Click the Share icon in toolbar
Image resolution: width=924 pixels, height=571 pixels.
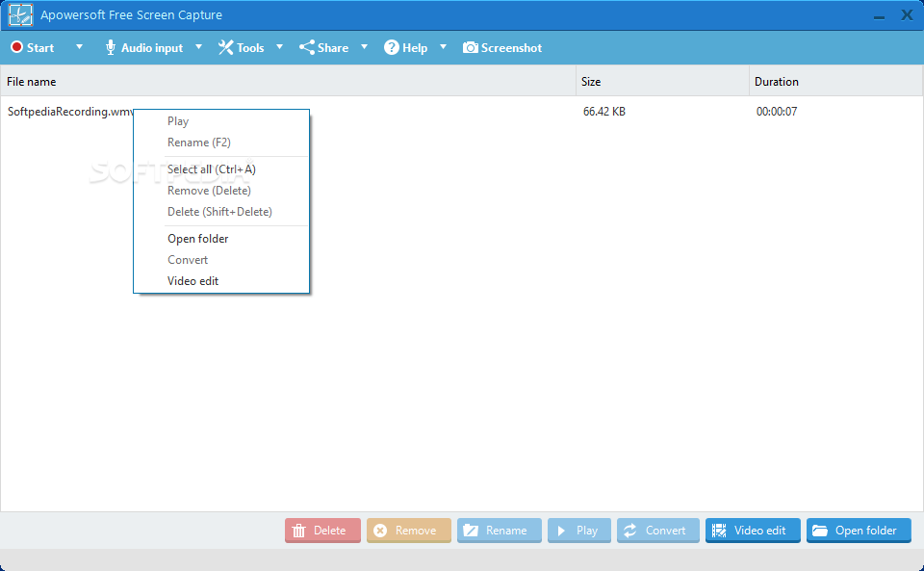coord(306,48)
